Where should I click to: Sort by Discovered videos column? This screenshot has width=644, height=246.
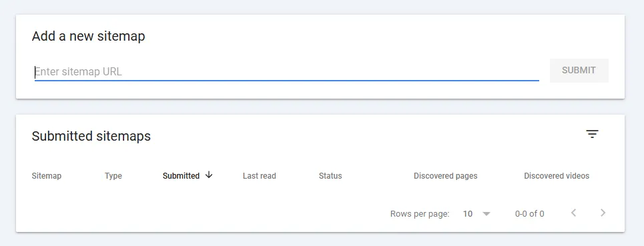pos(557,176)
